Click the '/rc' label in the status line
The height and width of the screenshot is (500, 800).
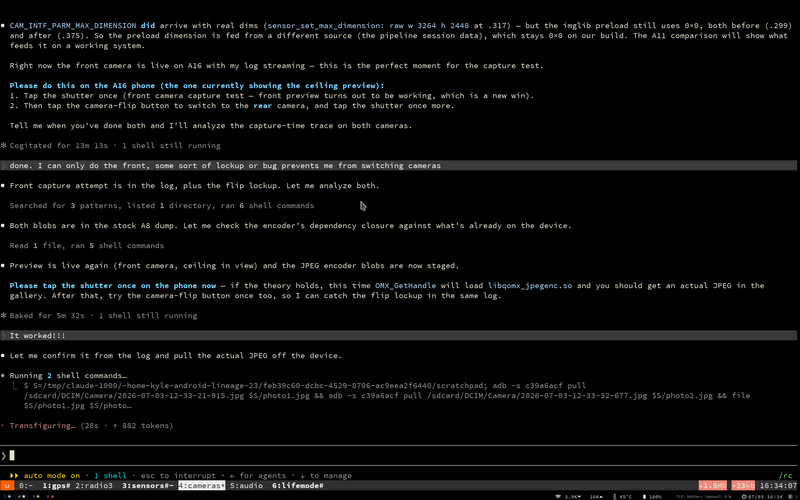pos(786,476)
